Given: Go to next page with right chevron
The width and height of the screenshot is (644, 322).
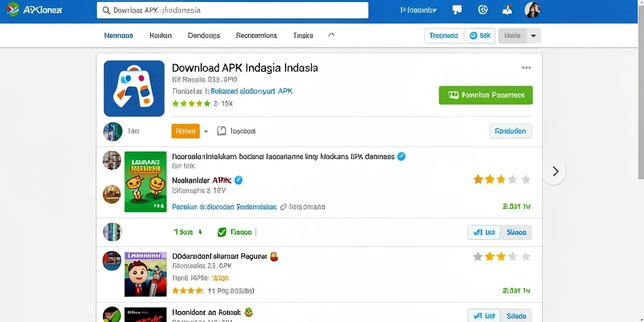Looking at the screenshot, I should pyautogui.click(x=555, y=171).
